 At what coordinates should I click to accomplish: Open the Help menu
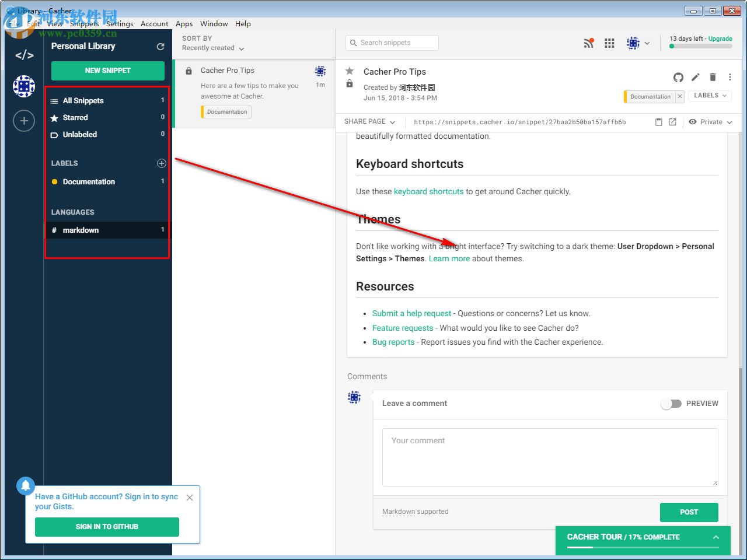coord(243,24)
